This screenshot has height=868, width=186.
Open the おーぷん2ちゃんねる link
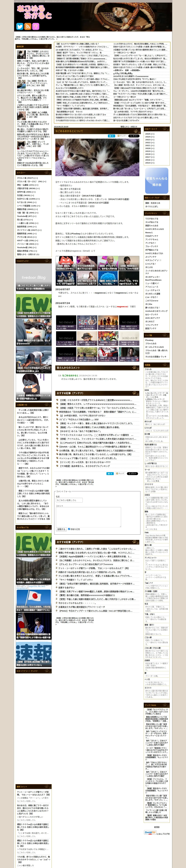coord(154,347)
